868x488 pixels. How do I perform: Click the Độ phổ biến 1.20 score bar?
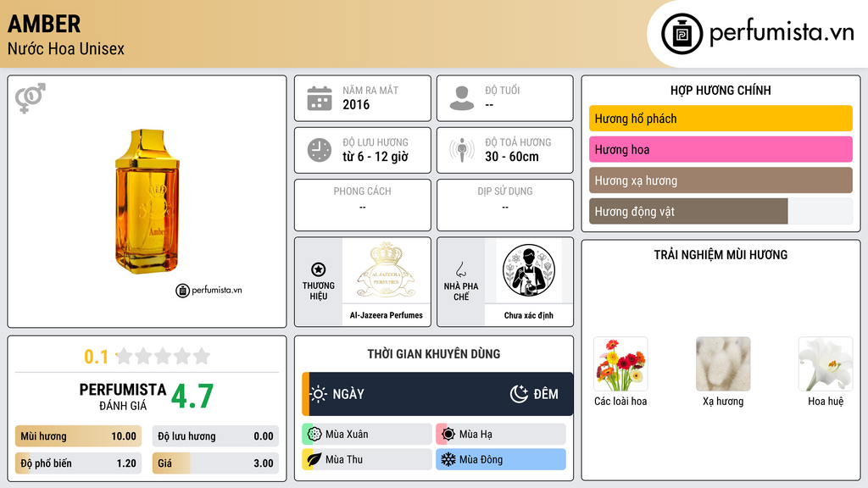tap(78, 463)
